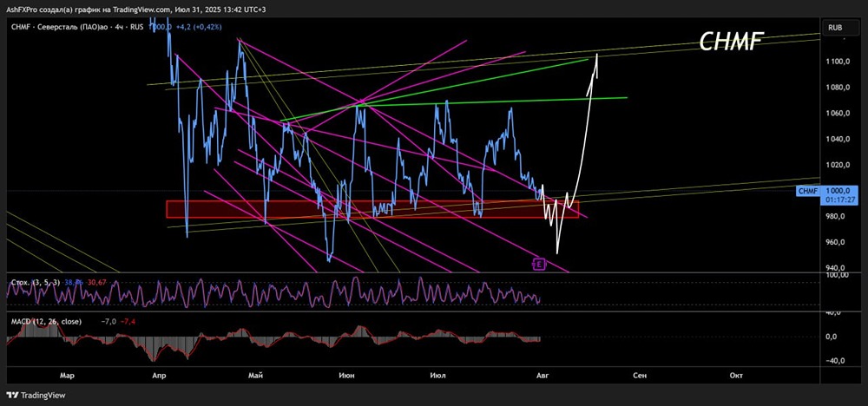Click the Июл month label

click(437, 376)
